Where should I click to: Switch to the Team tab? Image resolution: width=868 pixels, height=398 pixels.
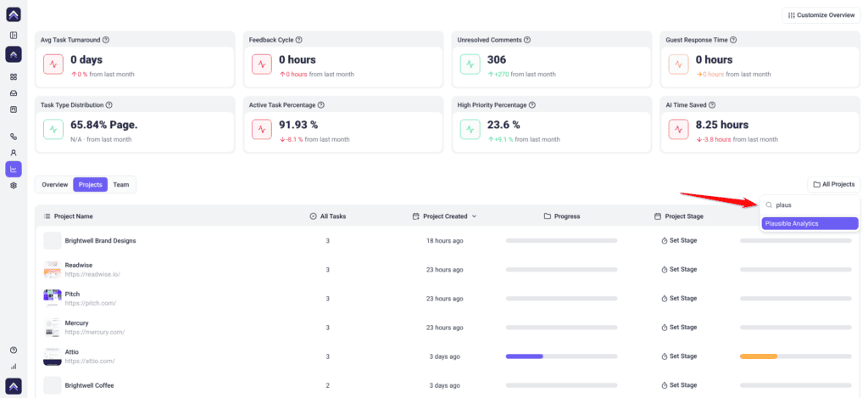coord(121,185)
